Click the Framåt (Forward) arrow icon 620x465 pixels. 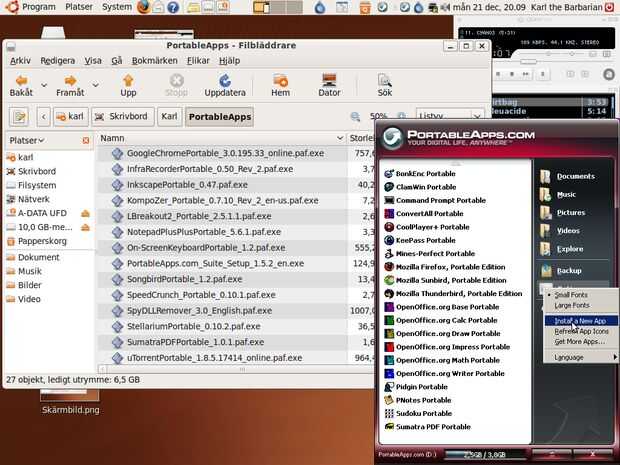[x=70, y=81]
